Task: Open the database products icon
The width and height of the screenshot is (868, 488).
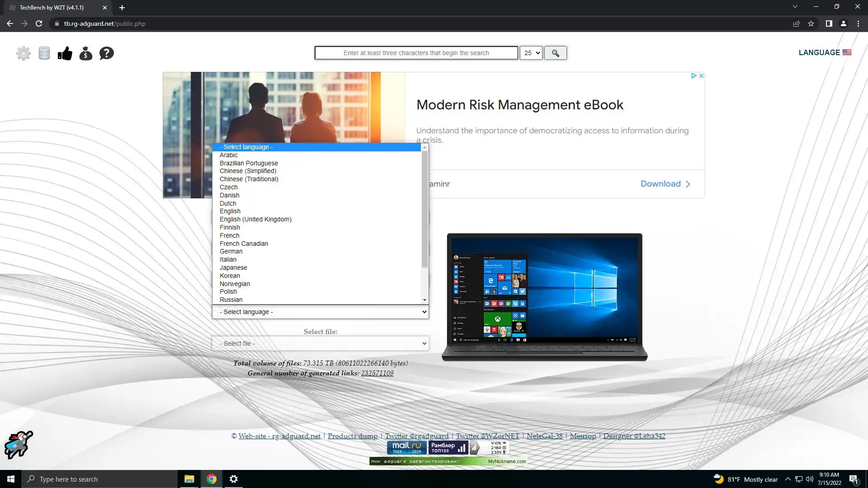Action: click(44, 53)
